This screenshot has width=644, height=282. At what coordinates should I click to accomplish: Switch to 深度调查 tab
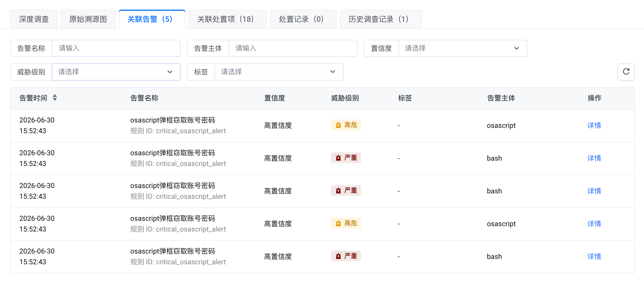(x=34, y=19)
